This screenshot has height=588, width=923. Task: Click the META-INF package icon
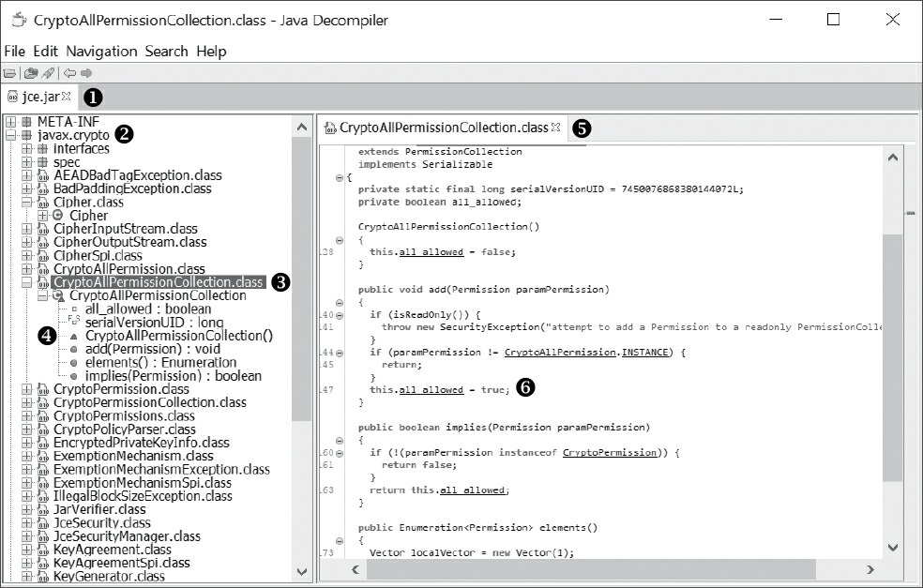coord(26,122)
